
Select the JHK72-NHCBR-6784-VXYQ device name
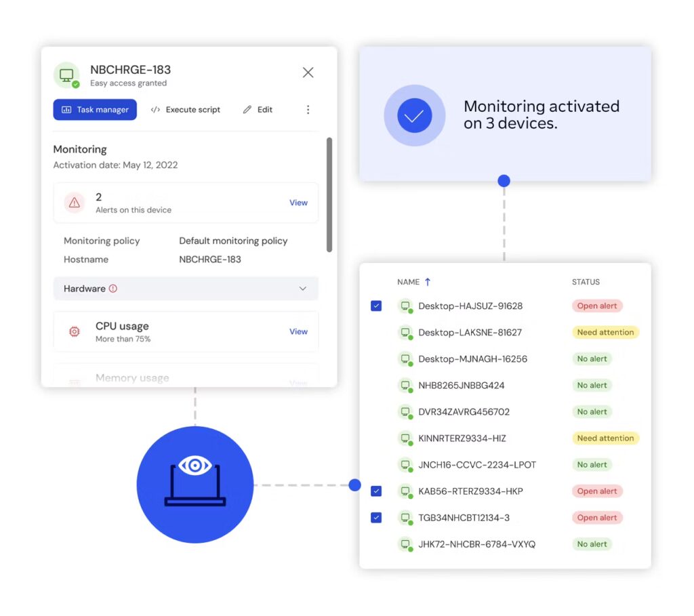coord(476,544)
